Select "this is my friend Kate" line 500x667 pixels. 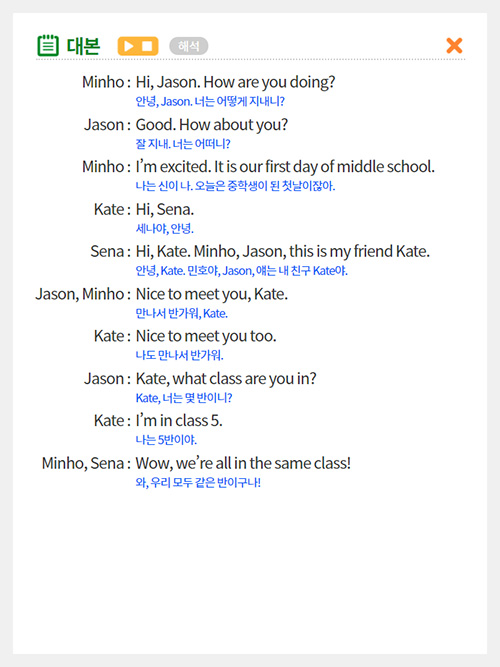(283, 251)
